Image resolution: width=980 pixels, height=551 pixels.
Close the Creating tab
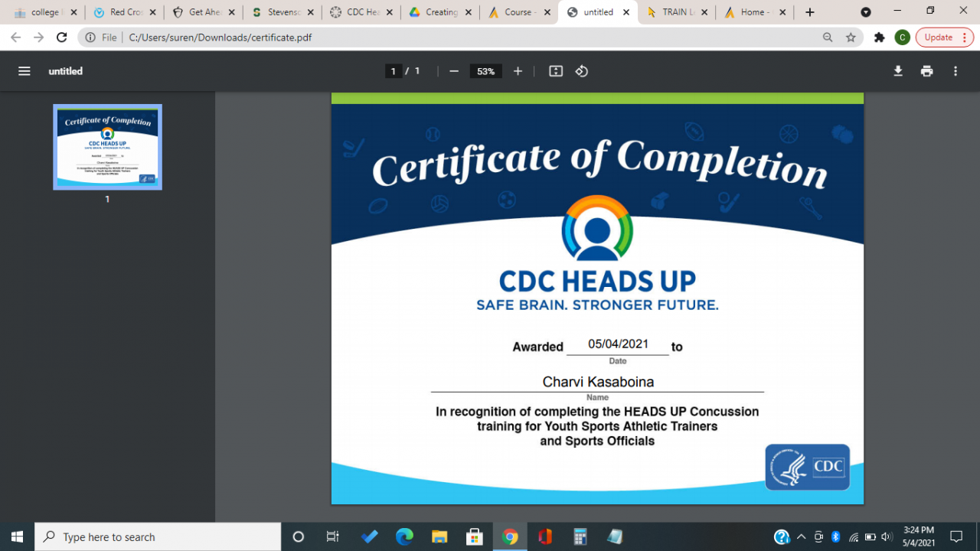pyautogui.click(x=470, y=12)
